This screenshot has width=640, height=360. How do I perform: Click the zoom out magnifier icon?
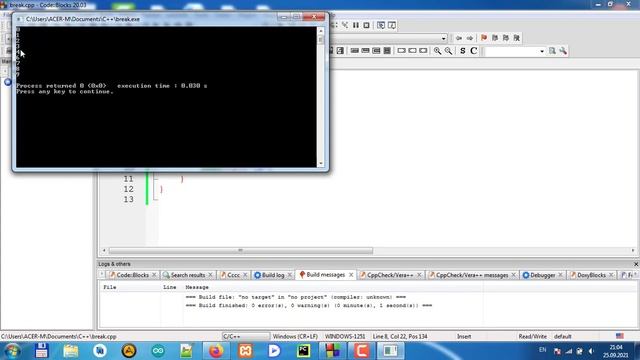[x=448, y=51]
